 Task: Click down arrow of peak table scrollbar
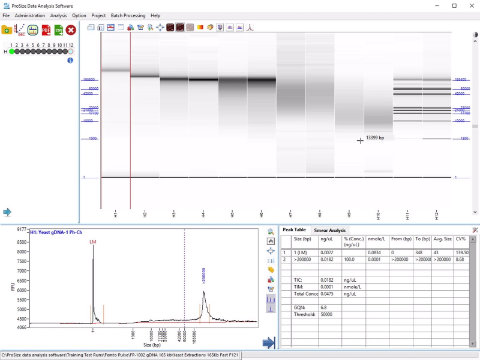pos(473,344)
